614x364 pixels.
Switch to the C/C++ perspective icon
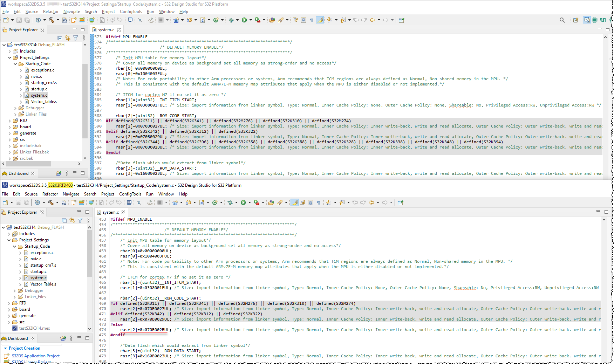pos(587,20)
